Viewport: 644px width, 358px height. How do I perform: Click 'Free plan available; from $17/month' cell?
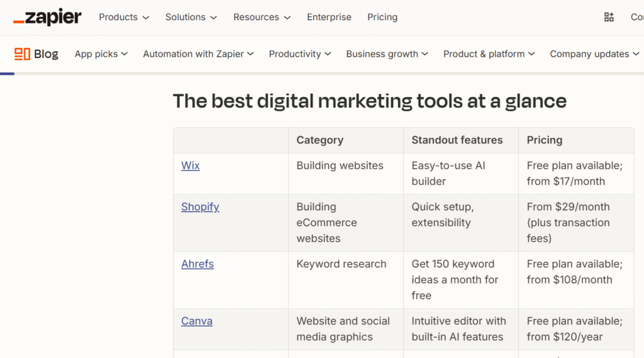576,174
